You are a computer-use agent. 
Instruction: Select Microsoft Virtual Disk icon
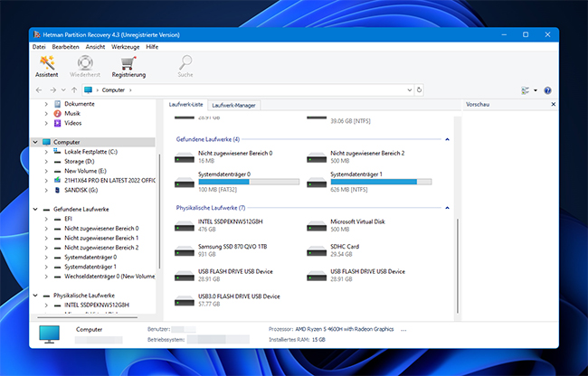317,226
